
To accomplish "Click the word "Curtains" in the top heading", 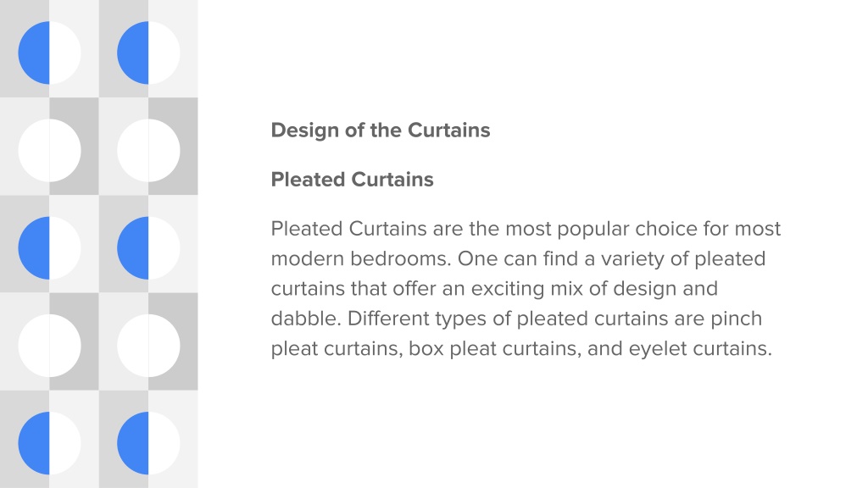I will (449, 130).
